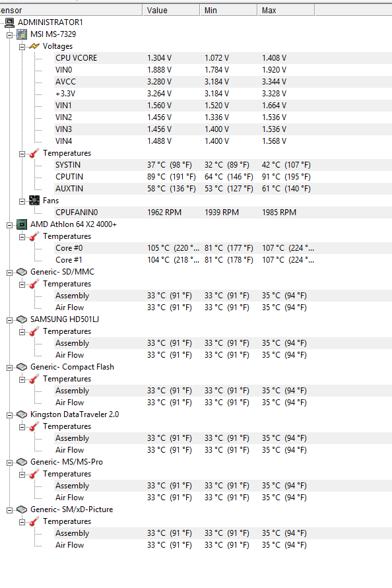
Task: Collapse the Fans section
Action: (x=22, y=201)
